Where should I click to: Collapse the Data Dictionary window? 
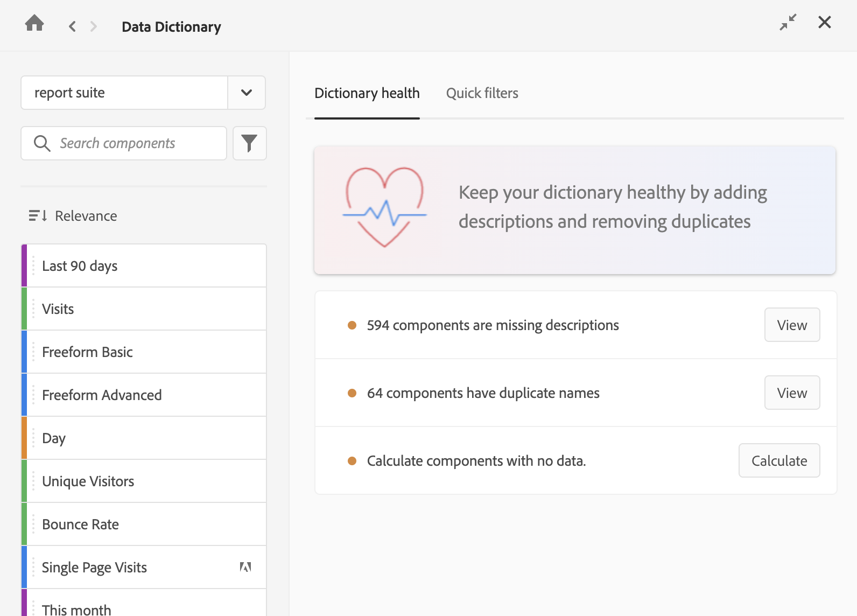(x=788, y=23)
